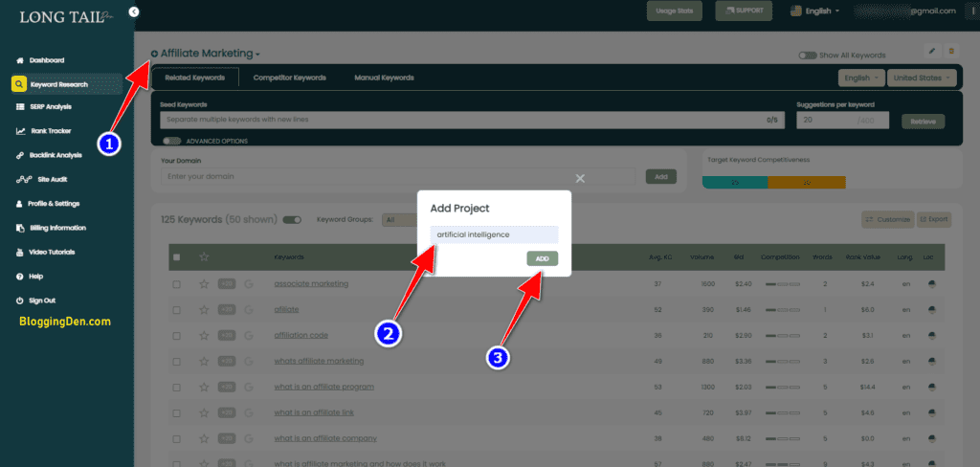The height and width of the screenshot is (467, 980).
Task: Select Keyword Research in the sidebar
Action: (x=67, y=84)
